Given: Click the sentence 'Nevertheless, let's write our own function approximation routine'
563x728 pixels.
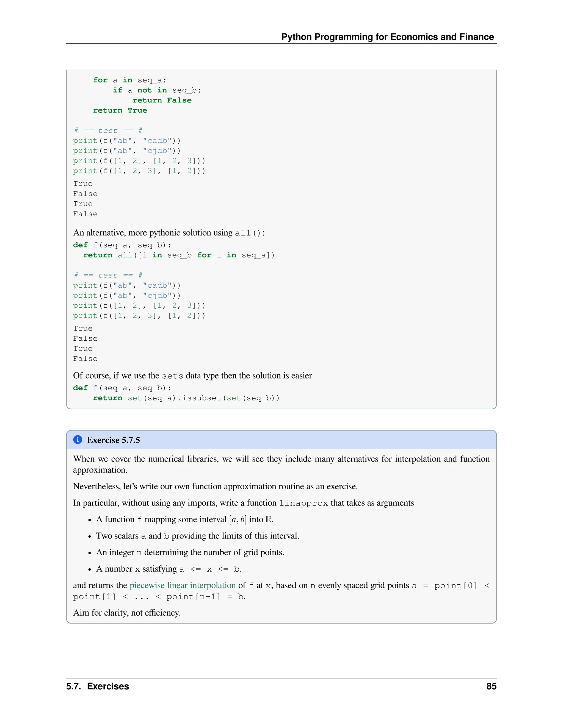Looking at the screenshot, I should [x=215, y=486].
